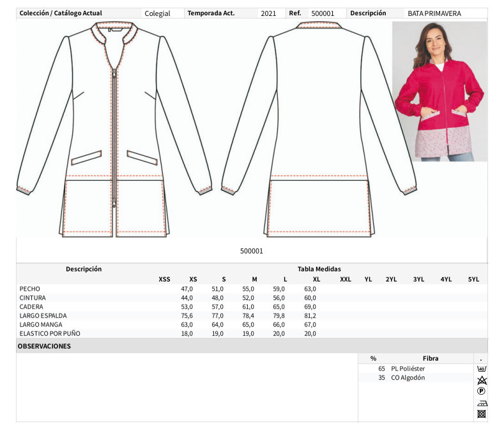Select the LARGO MANGA row label
504x433 pixels.
pyautogui.click(x=41, y=324)
